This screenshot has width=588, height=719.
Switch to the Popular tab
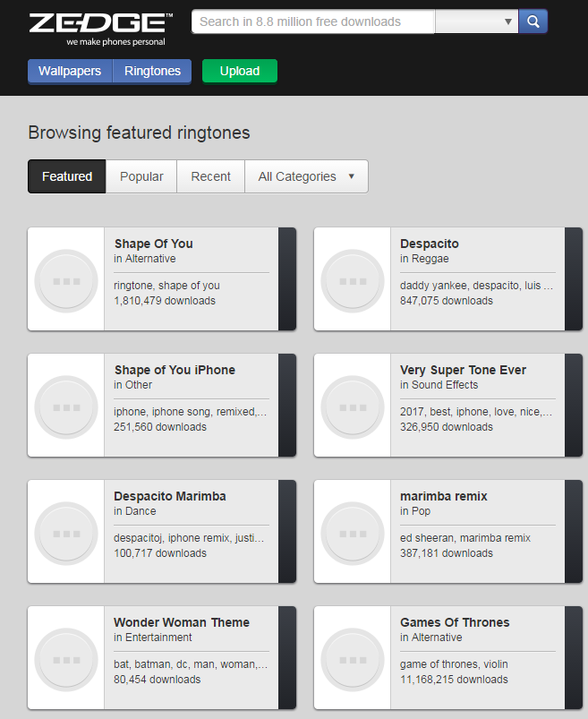[x=141, y=176]
